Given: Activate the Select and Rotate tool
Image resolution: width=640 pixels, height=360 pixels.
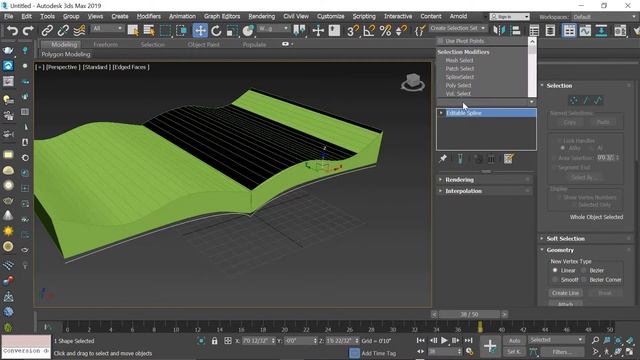Looking at the screenshot, I should 216,31.
